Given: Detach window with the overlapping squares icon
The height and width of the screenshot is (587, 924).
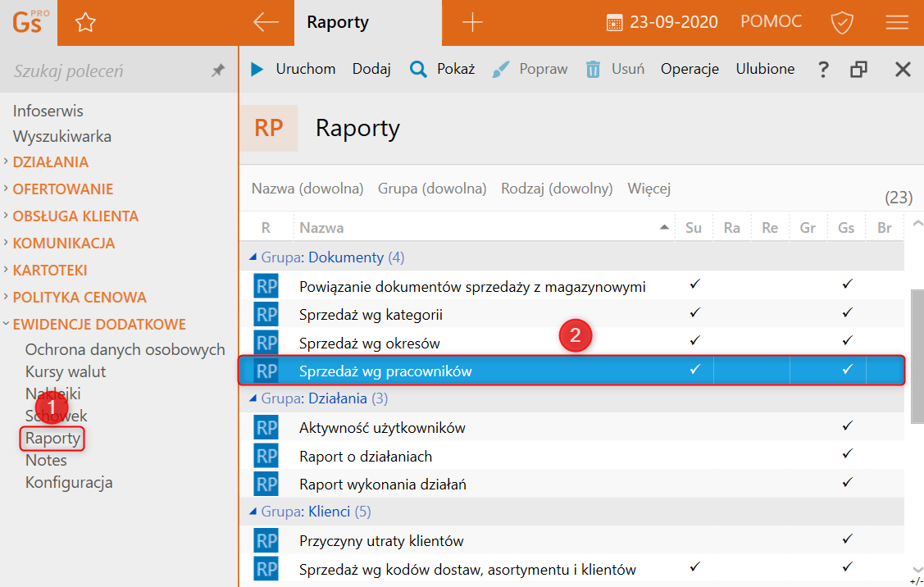Looking at the screenshot, I should 858,70.
